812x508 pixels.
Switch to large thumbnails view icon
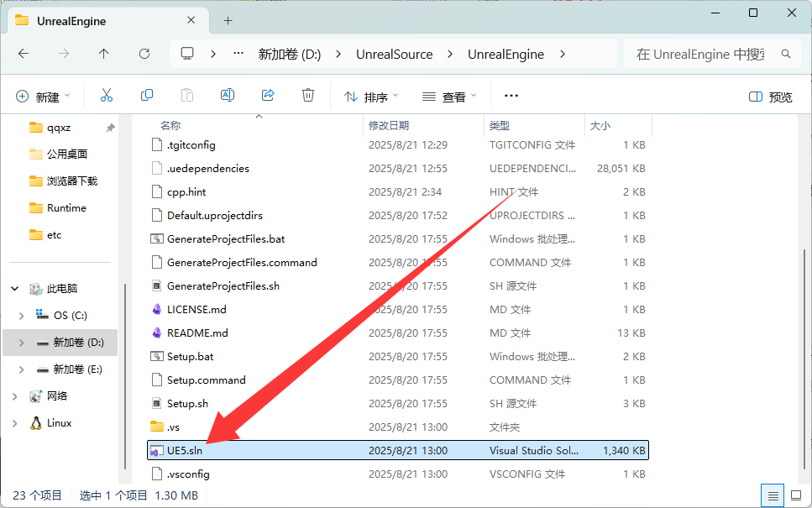pos(796,496)
